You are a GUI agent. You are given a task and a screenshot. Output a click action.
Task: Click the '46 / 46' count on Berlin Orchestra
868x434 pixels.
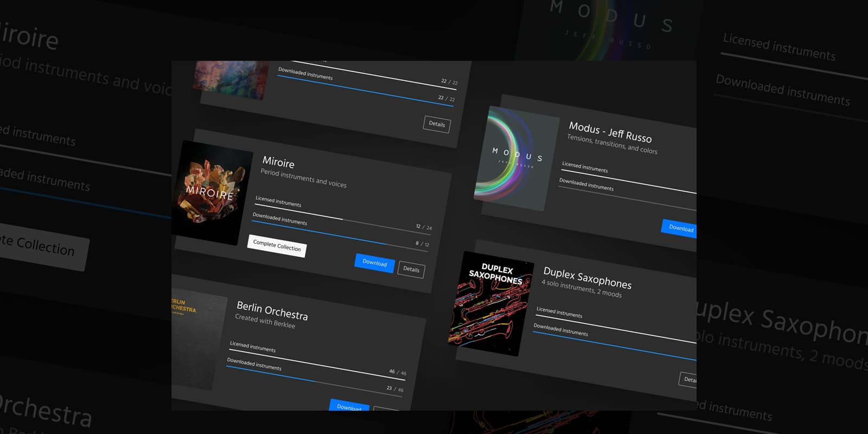click(398, 372)
